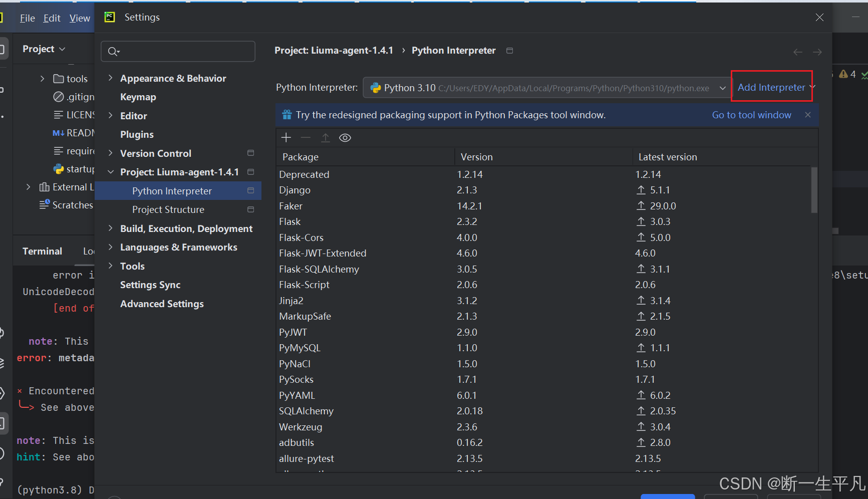The height and width of the screenshot is (499, 868).
Task: Select Project Structure settings page
Action: coord(168,209)
